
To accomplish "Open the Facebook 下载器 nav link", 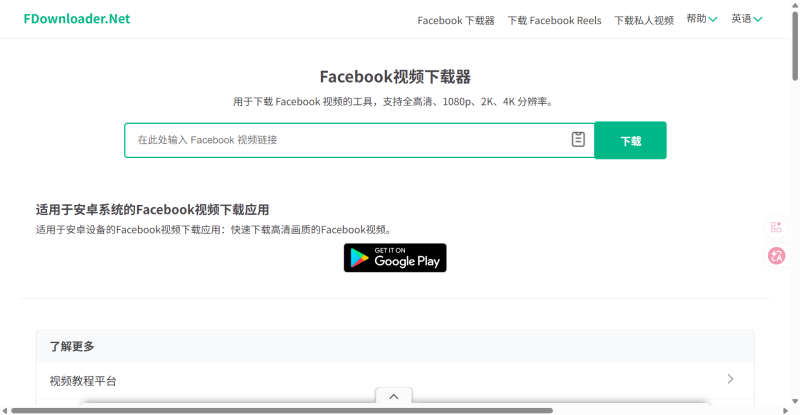I will coord(456,20).
